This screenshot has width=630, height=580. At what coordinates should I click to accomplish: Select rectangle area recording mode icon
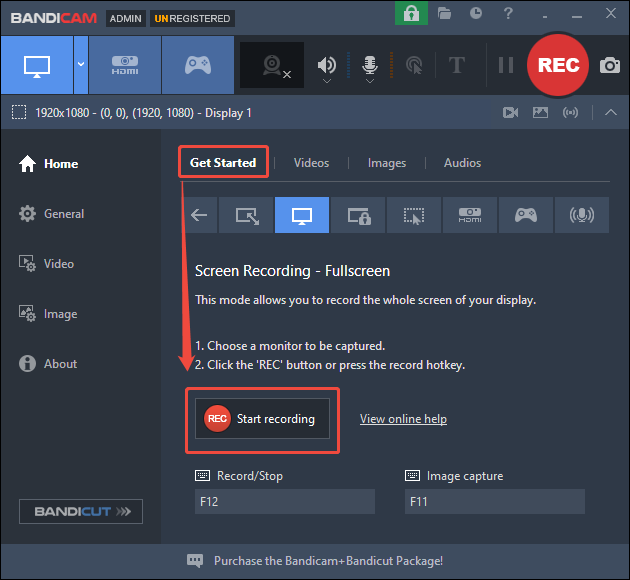click(246, 215)
